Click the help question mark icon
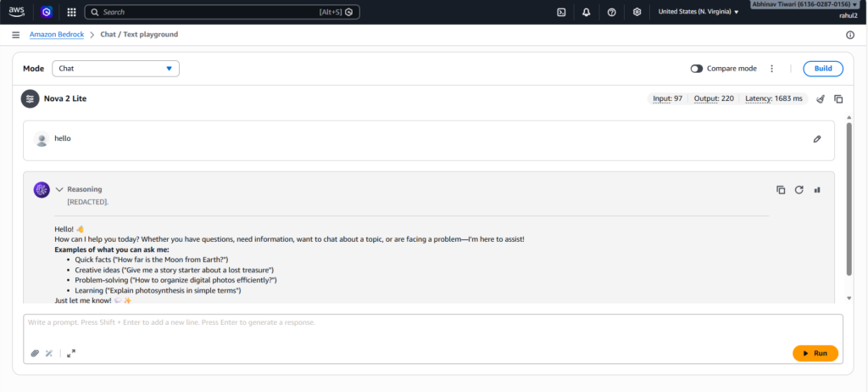The width and height of the screenshot is (868, 392). coord(611,12)
